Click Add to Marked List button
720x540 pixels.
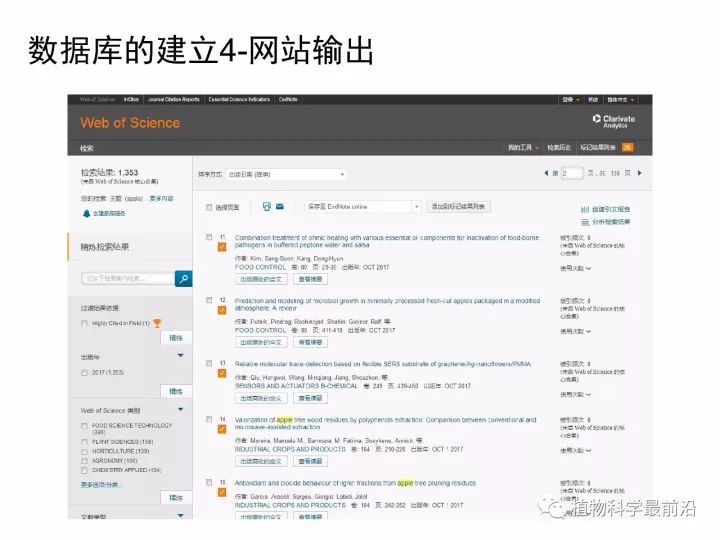pos(458,207)
